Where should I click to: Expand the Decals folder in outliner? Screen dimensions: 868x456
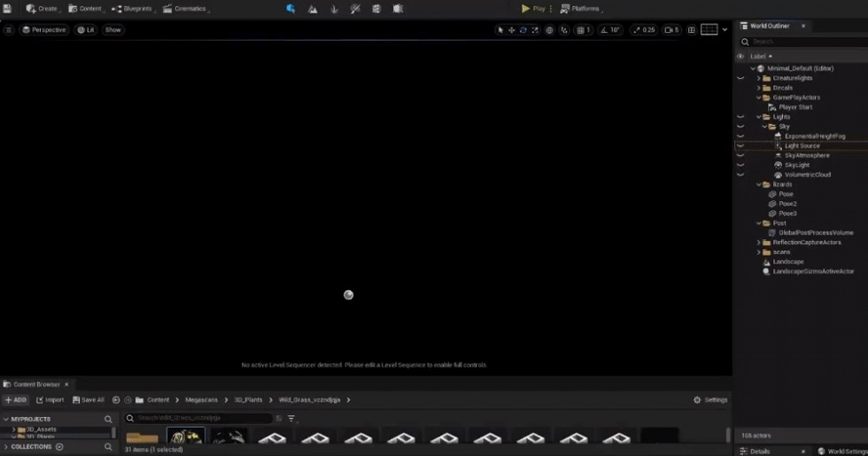pos(759,88)
